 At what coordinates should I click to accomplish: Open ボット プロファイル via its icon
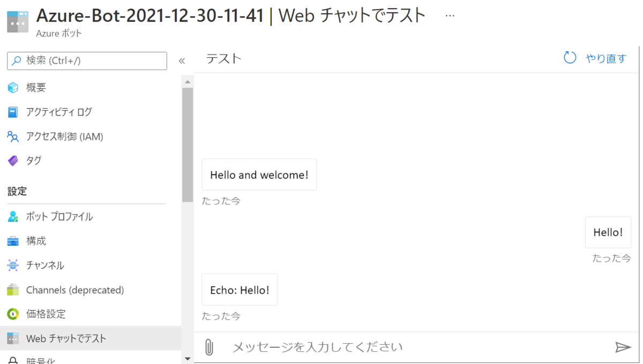12,216
